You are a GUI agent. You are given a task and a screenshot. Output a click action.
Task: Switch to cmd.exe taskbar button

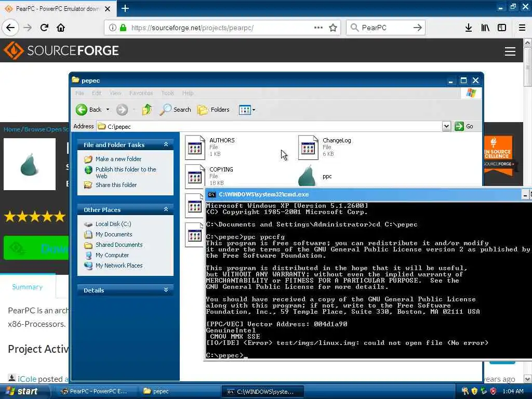[262, 391]
